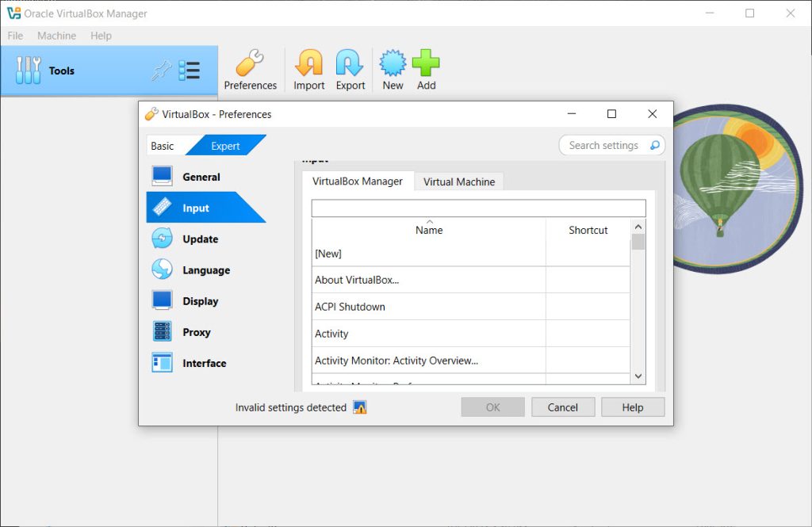Click the Help button in Preferences dialog
812x527 pixels.
point(633,407)
